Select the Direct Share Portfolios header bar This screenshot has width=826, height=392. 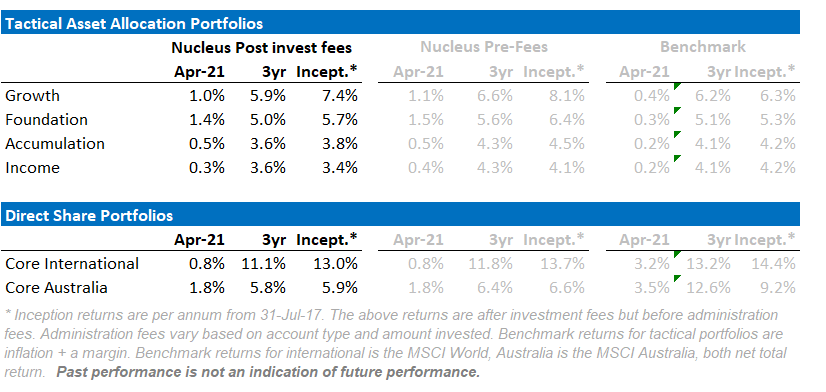[400, 215]
